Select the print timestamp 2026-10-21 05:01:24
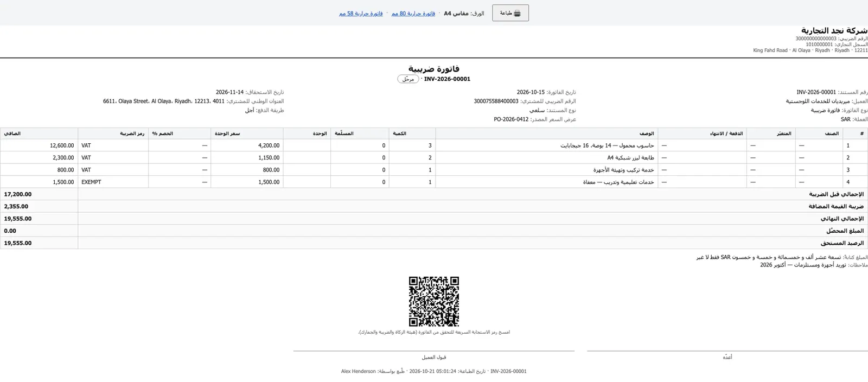This screenshot has width=868, height=382. coord(433,372)
